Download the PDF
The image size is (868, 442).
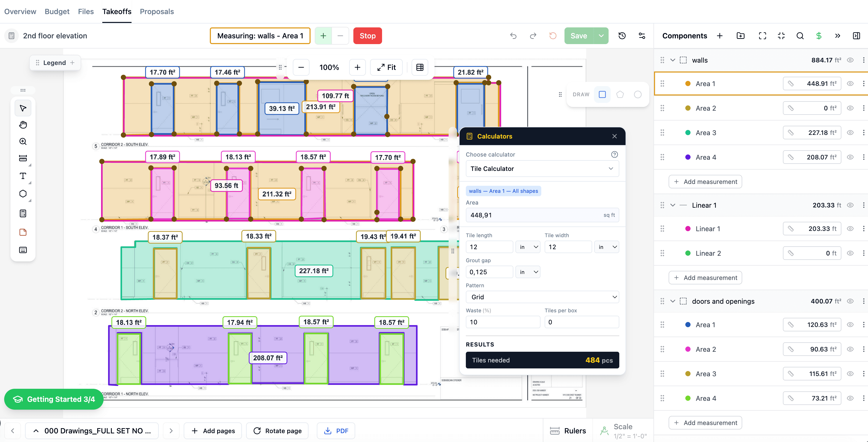336,431
